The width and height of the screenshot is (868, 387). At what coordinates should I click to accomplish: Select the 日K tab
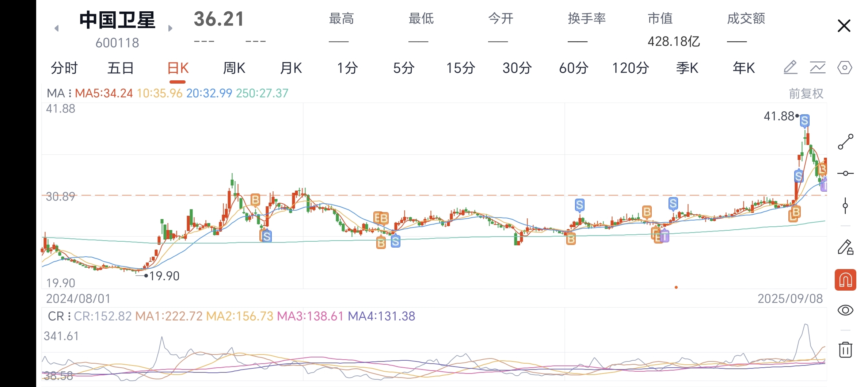pos(178,68)
